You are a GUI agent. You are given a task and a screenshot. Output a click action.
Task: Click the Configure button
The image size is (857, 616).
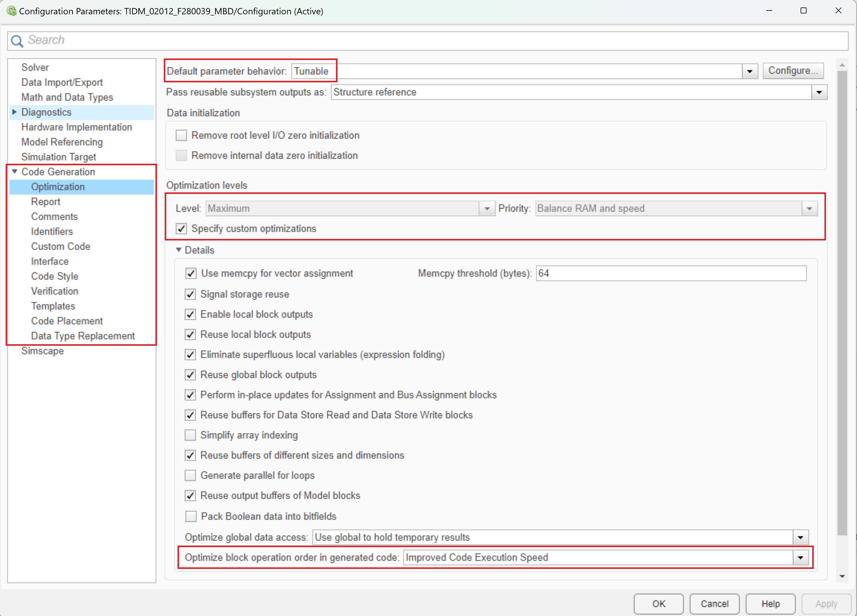tap(793, 70)
